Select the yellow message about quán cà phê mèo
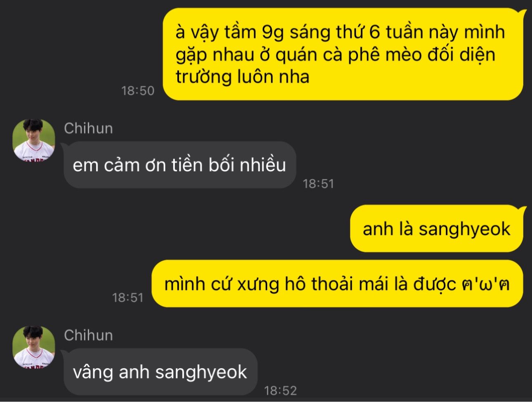The height and width of the screenshot is (402, 532). tap(343, 54)
